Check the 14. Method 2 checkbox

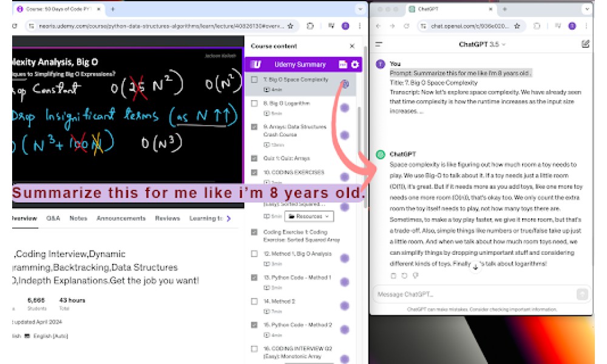[254, 302]
